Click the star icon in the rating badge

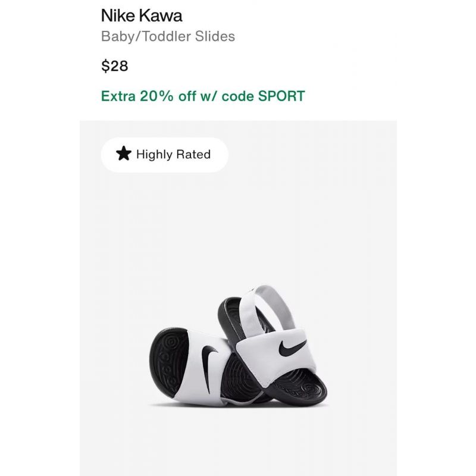pyautogui.click(x=124, y=154)
